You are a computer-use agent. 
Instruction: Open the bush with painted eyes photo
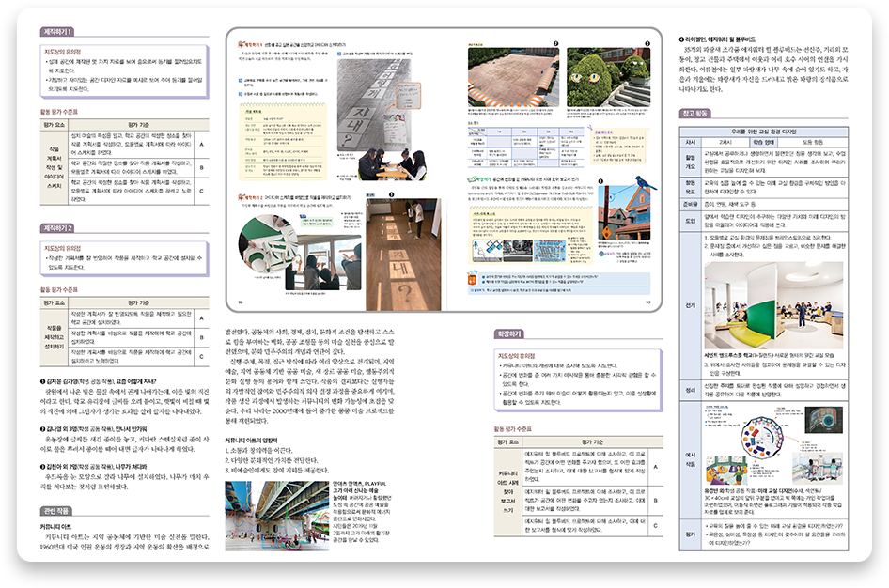tap(608, 76)
